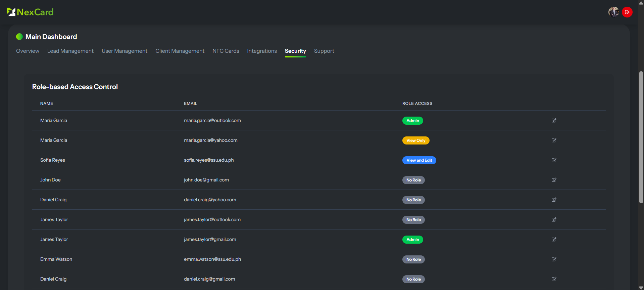
Task: Open the Support tab
Action: click(324, 51)
